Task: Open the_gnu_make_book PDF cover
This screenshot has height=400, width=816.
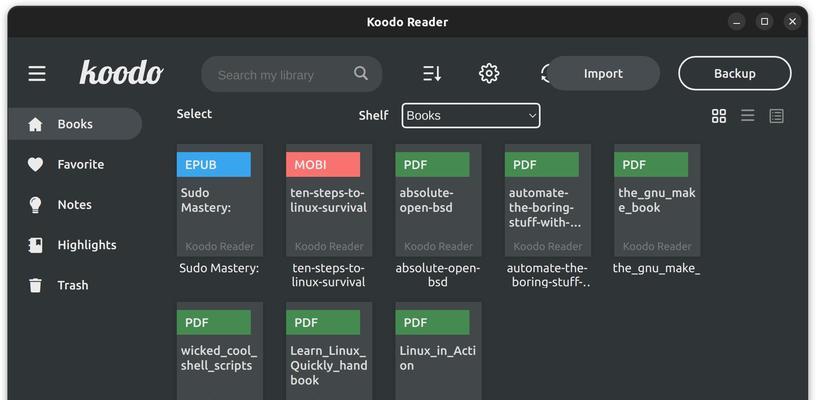Action: (657, 200)
